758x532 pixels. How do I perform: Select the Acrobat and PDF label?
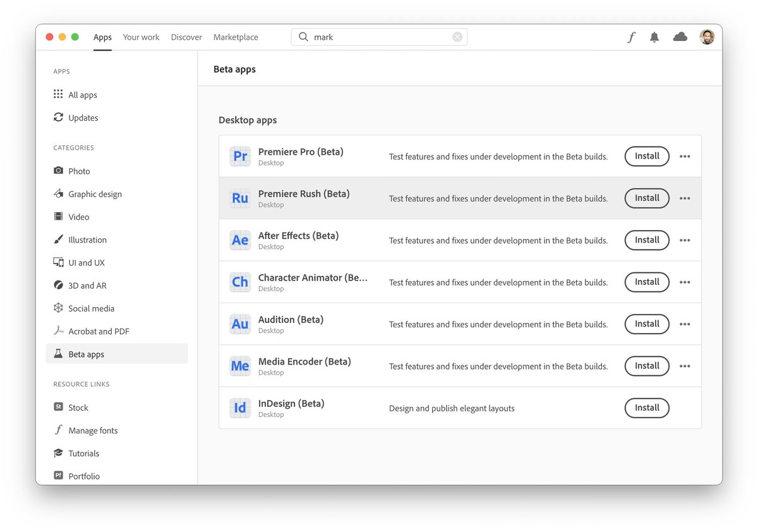(x=99, y=331)
